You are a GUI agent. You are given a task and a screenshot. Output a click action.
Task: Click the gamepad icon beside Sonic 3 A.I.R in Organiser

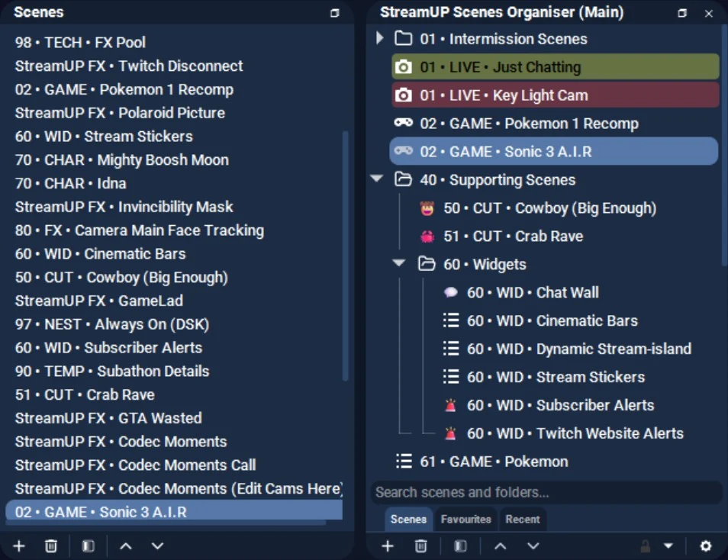pos(403,151)
